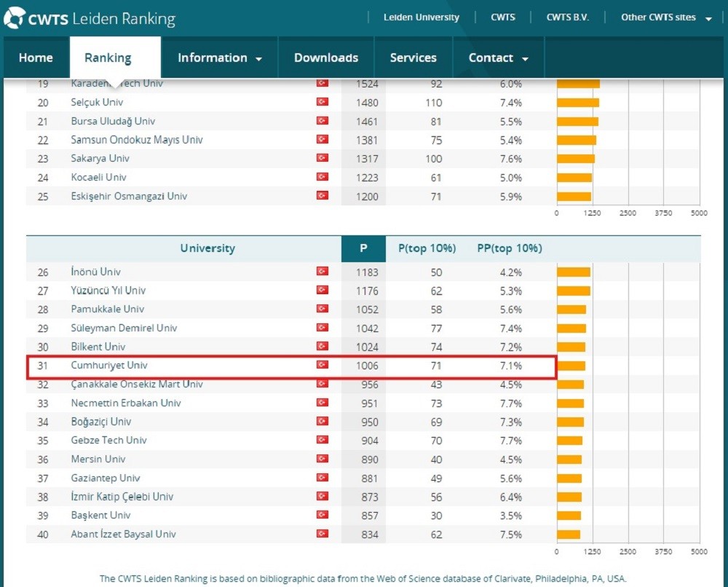Click the orange bar for Cumhuriyet Univ
The image size is (728, 587).
tap(571, 366)
